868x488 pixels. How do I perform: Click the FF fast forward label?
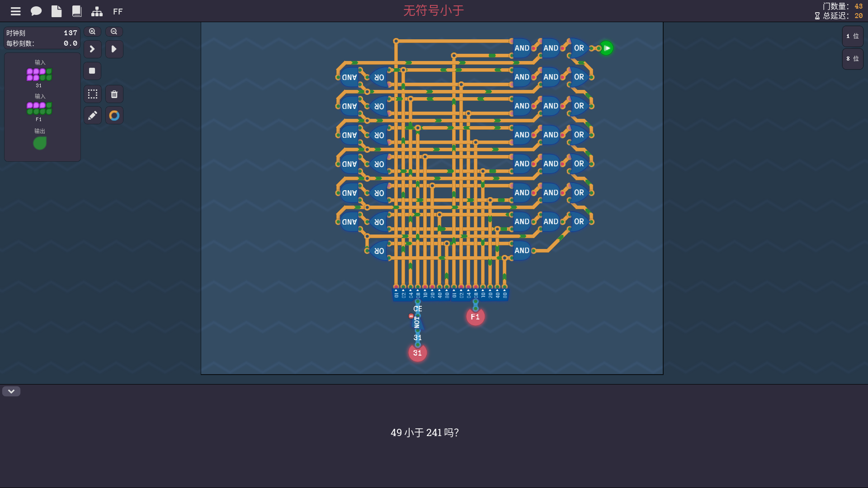(x=118, y=12)
